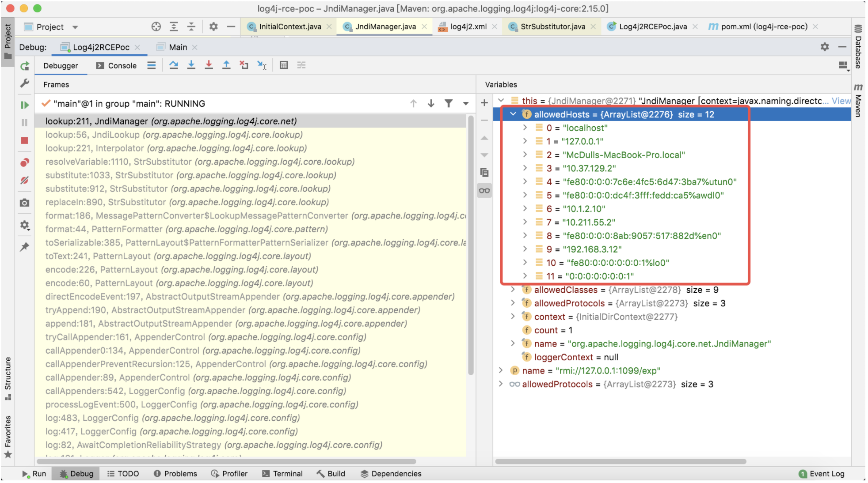Image resolution: width=868 pixels, height=483 pixels.
Task: Expand name rmi://127.0.0.1:1099/exp variable
Action: (501, 370)
